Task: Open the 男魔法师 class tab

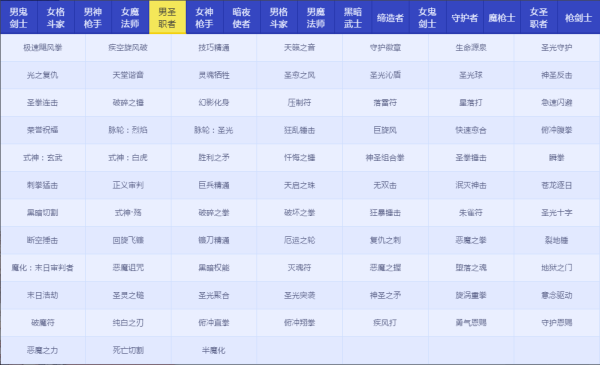Action: click(316, 18)
